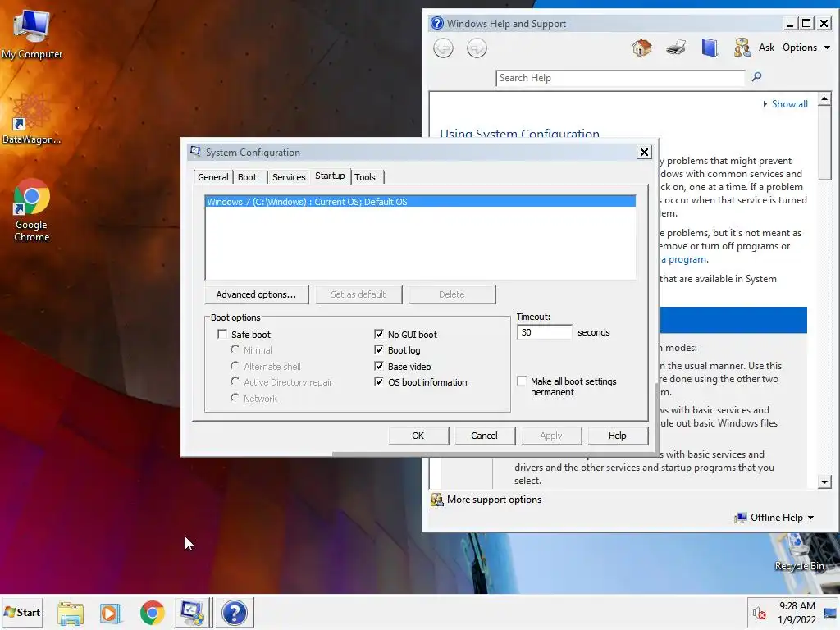Viewport: 840px width, 630px height.
Task: Select the Active Directory repair radio button
Action: pyautogui.click(x=235, y=381)
